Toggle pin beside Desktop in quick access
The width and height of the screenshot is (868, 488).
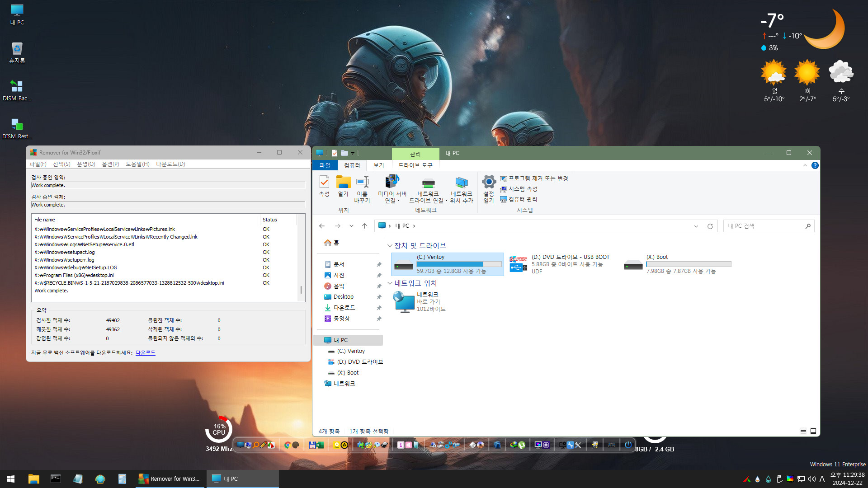click(379, 297)
